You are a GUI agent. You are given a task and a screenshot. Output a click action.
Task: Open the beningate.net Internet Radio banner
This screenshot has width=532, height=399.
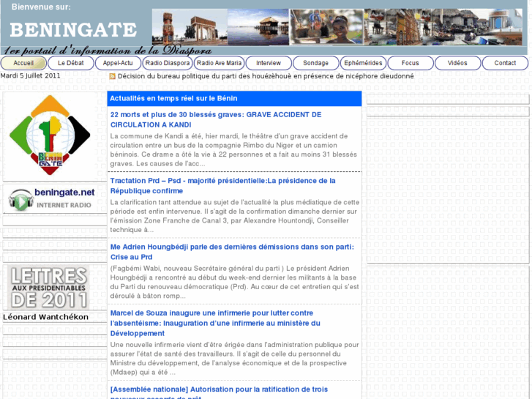tap(51, 199)
